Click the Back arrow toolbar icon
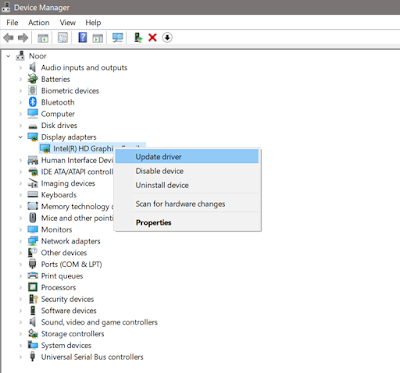400x373 pixels. [8, 38]
